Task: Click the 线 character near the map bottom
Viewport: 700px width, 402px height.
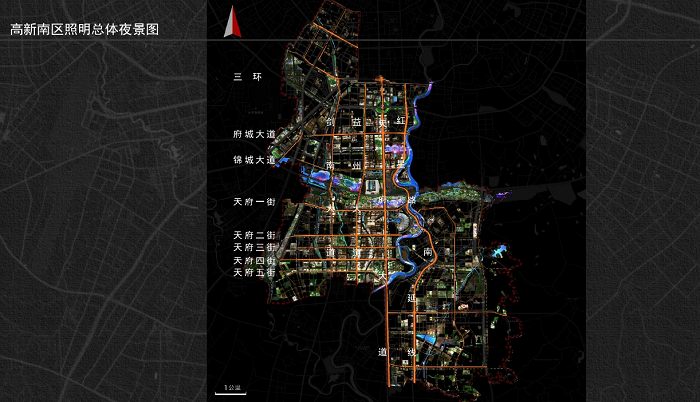Action: 411,352
